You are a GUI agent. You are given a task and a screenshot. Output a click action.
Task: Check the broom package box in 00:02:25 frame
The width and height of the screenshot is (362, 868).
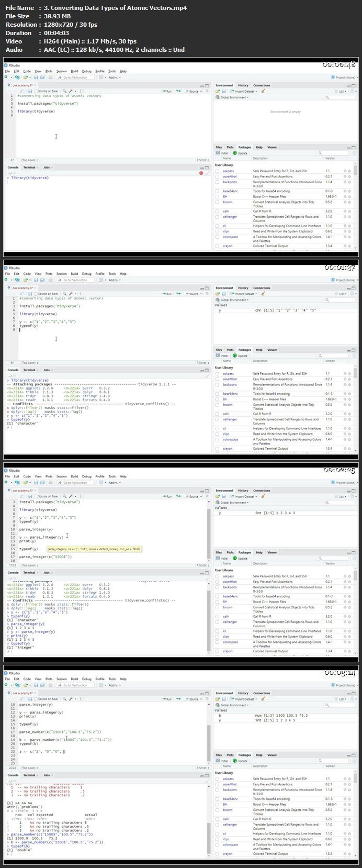point(218,607)
